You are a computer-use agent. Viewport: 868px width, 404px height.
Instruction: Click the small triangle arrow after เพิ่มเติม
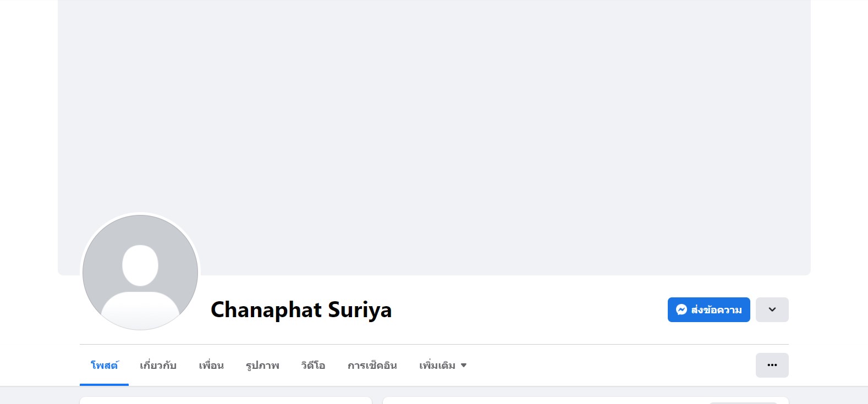(464, 366)
